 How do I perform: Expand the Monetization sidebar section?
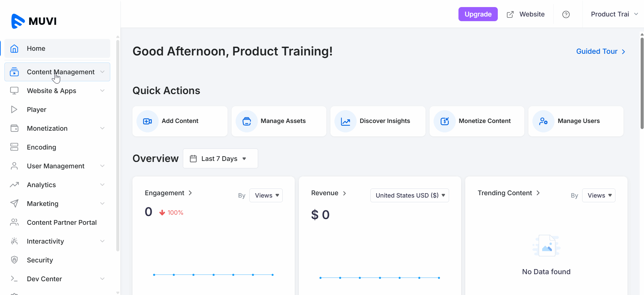[x=57, y=128]
